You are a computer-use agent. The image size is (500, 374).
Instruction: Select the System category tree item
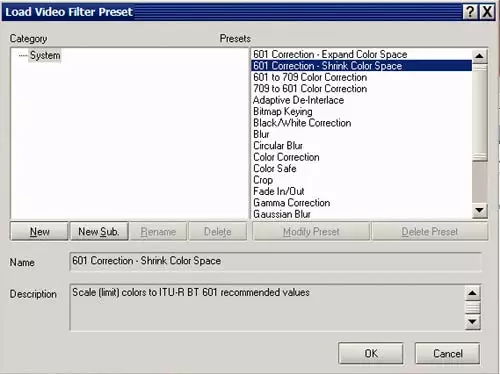point(45,55)
